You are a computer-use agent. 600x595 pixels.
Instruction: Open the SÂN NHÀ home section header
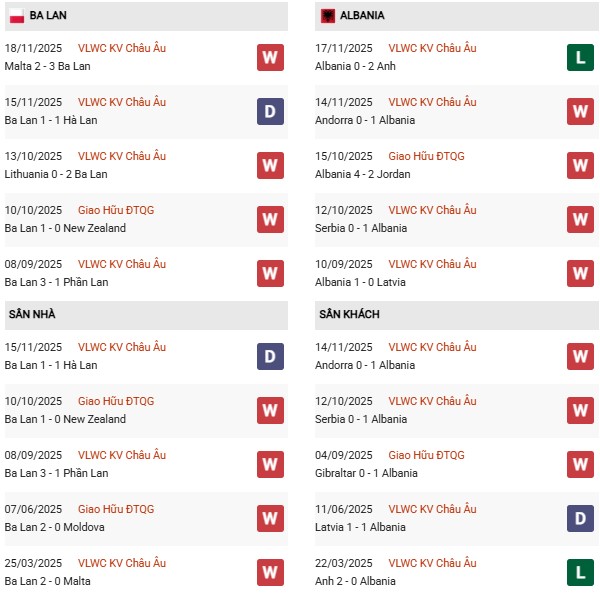click(x=32, y=314)
